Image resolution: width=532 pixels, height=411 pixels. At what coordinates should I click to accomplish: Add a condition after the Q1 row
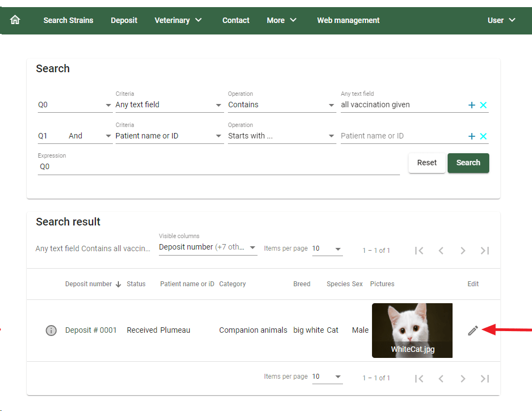point(471,136)
